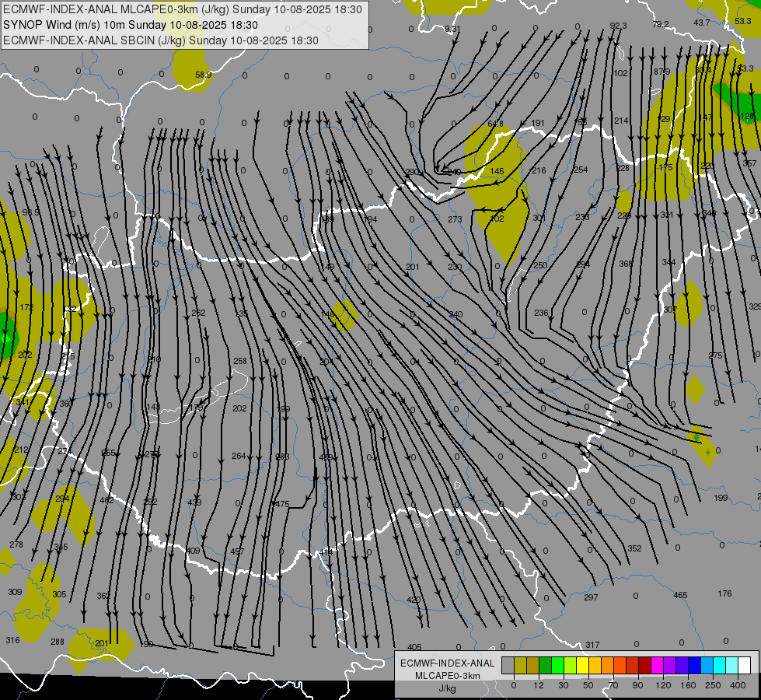This screenshot has width=761, height=700.
Task: Click the map value 457
Action: tap(237, 551)
